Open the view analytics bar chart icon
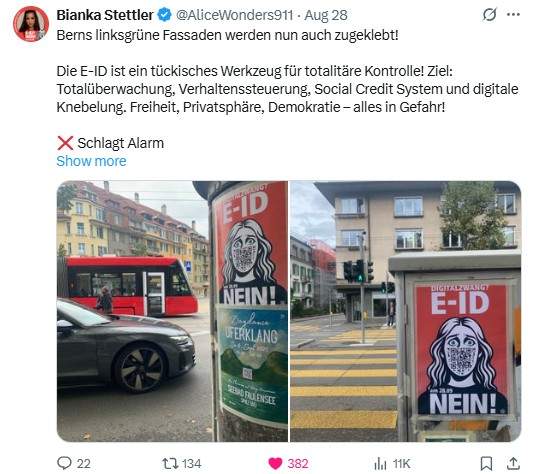Image resolution: width=534 pixels, height=474 pixels. click(x=380, y=463)
